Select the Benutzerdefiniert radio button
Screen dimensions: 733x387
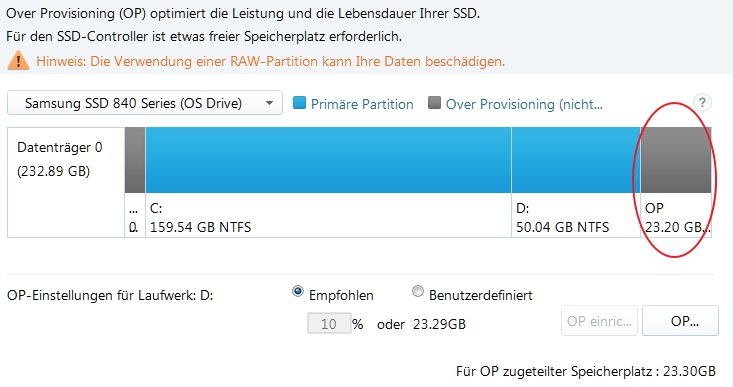(x=417, y=292)
